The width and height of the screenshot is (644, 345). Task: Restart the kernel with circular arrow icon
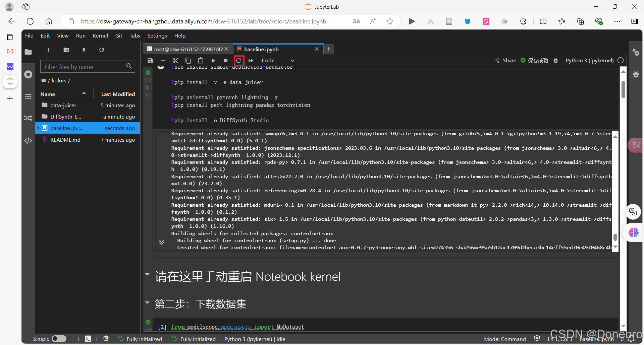(x=239, y=61)
